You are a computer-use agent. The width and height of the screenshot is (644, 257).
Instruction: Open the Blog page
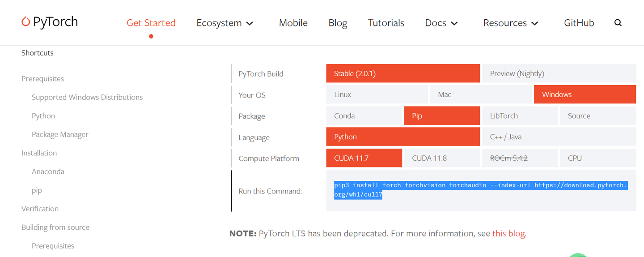click(338, 23)
